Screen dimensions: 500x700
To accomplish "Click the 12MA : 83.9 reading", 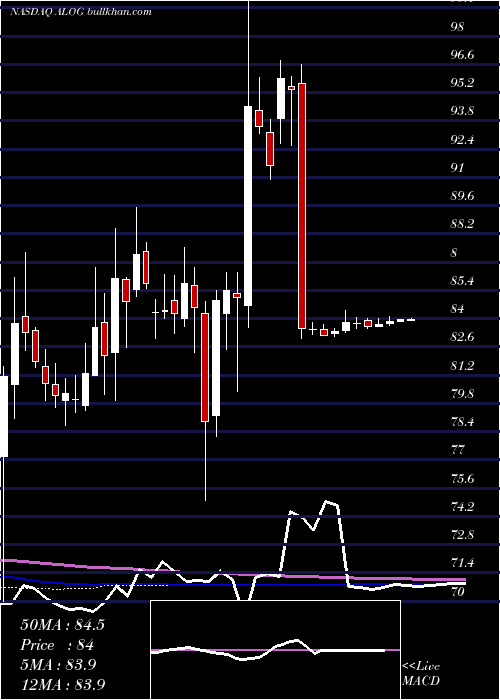I will click(x=62, y=684).
